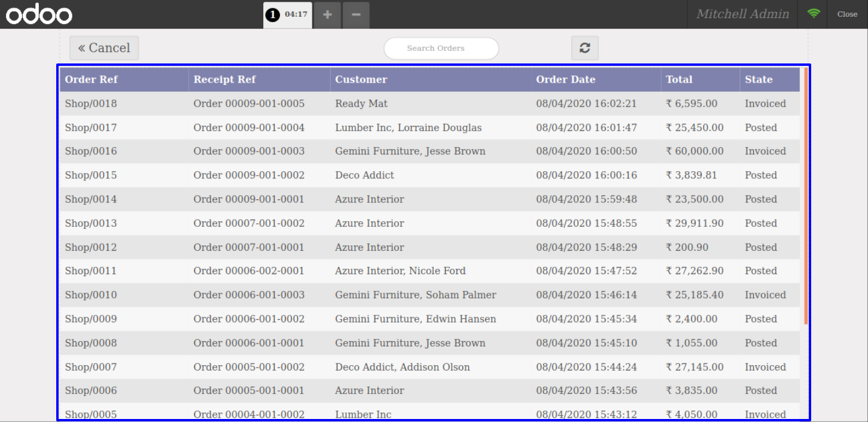Select order Shop/0015
The image size is (868, 422).
click(430, 175)
